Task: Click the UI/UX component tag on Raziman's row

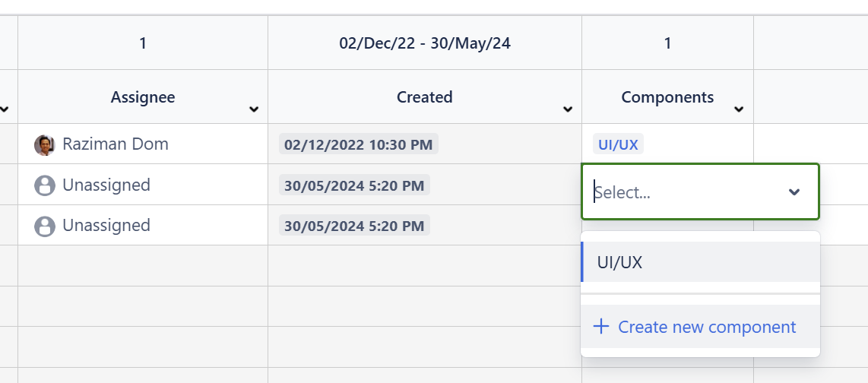Action: [x=618, y=144]
